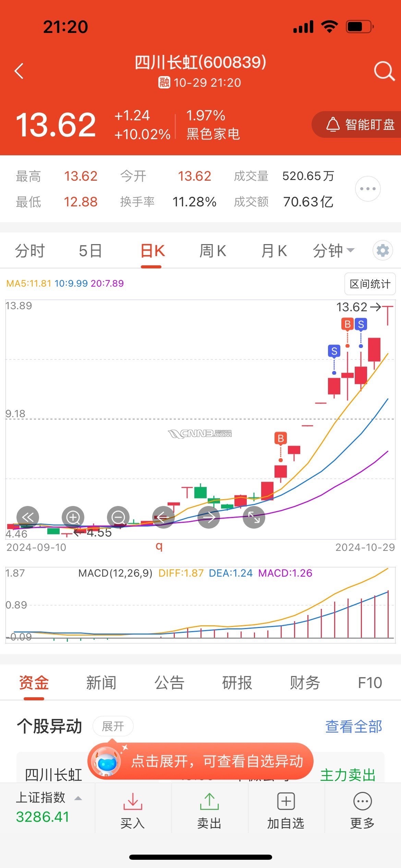Zoom out the K-line chart
The width and height of the screenshot is (401, 868).
click(x=118, y=517)
